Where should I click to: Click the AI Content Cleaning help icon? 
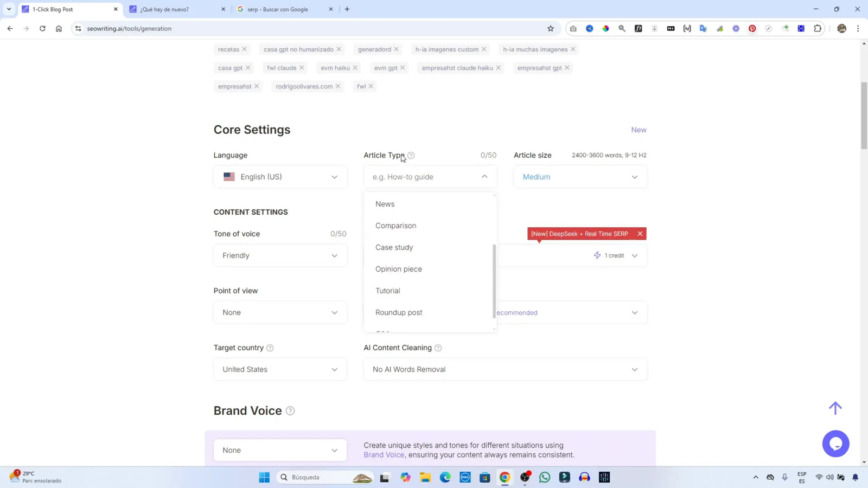coord(438,348)
